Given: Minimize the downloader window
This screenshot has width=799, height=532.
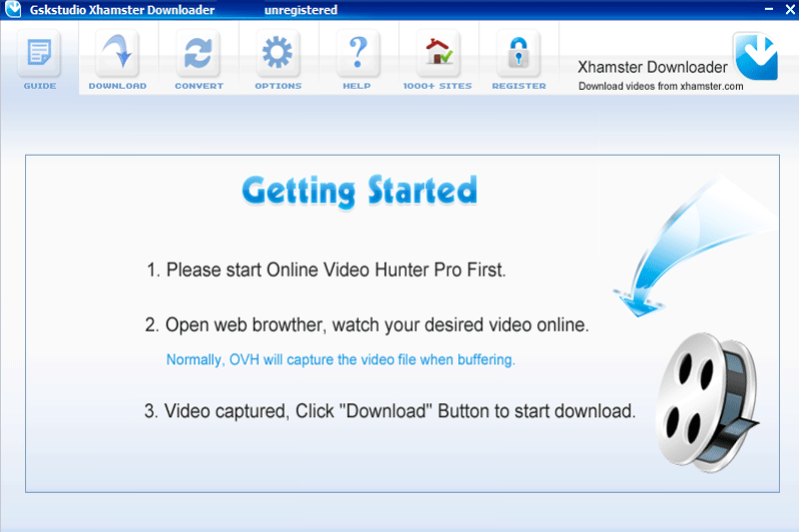Looking at the screenshot, I should coord(769,9).
